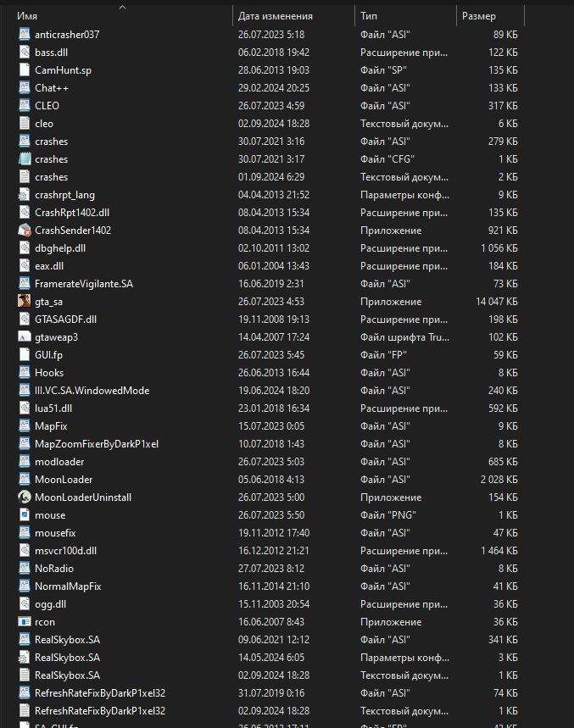Click the bass.dll file icon
The width and height of the screenshot is (574, 728).
tap(25, 53)
